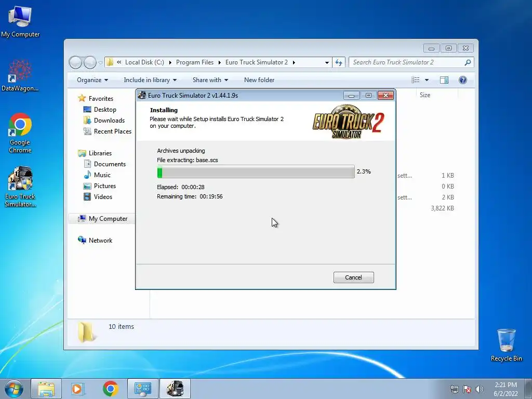Open My Computer desktop icon
Viewport: 532px width, 399px height.
click(x=20, y=21)
